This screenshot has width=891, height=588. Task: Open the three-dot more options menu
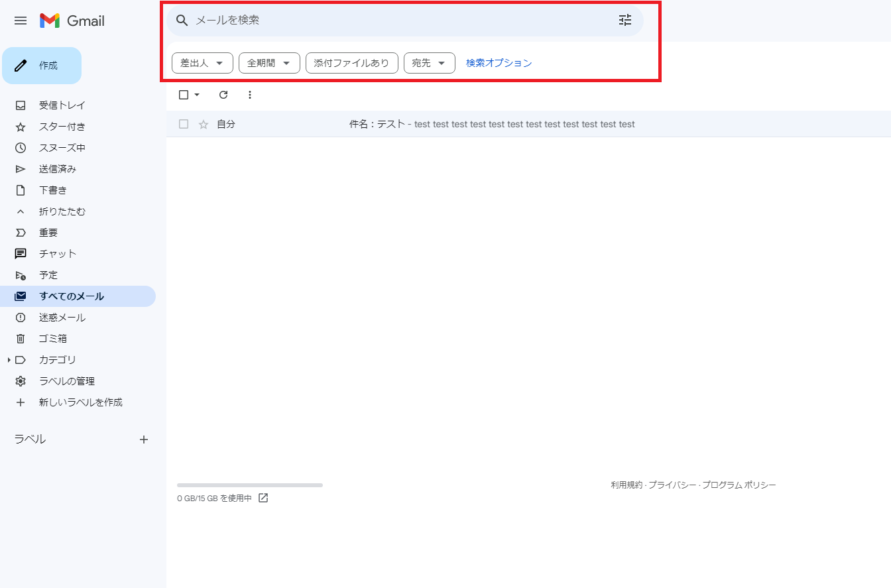(x=250, y=95)
